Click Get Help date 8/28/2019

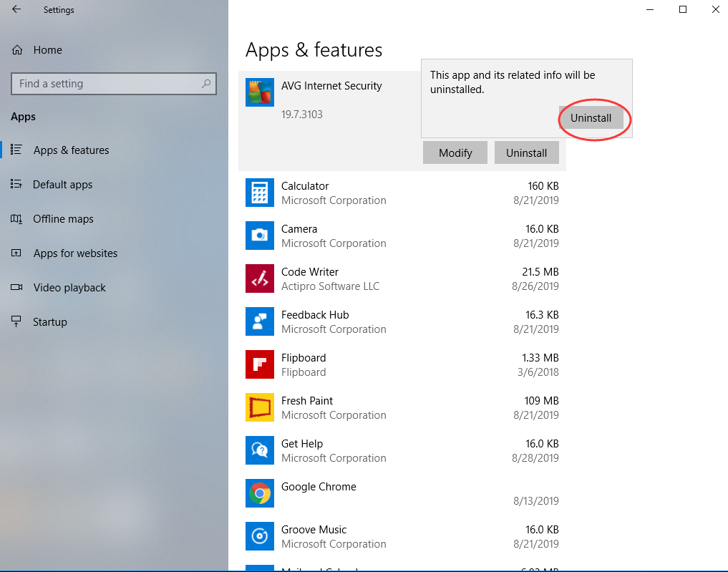[x=535, y=457]
